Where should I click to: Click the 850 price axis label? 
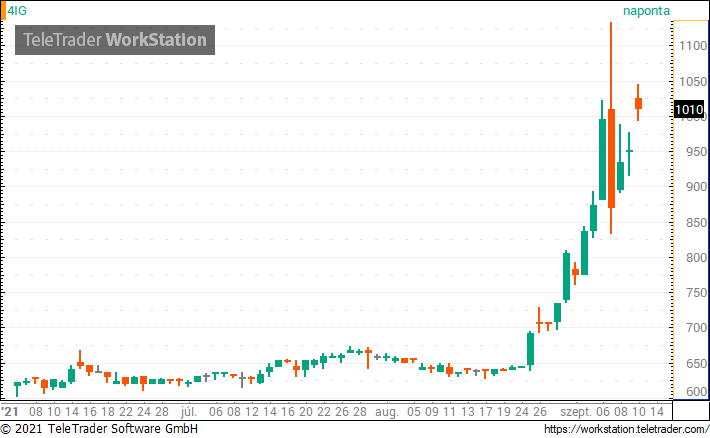click(696, 222)
